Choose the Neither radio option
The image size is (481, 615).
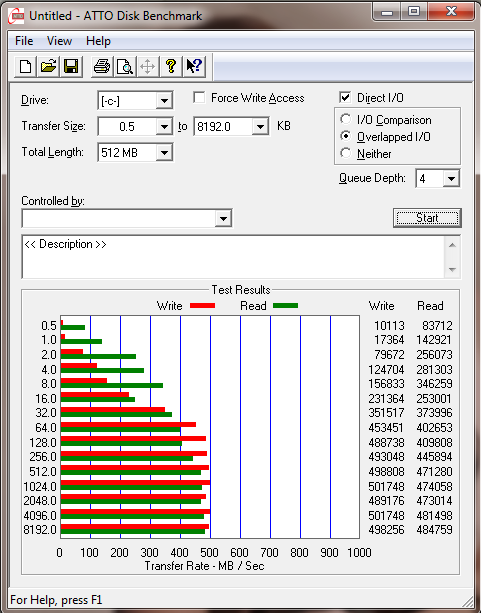(346, 153)
